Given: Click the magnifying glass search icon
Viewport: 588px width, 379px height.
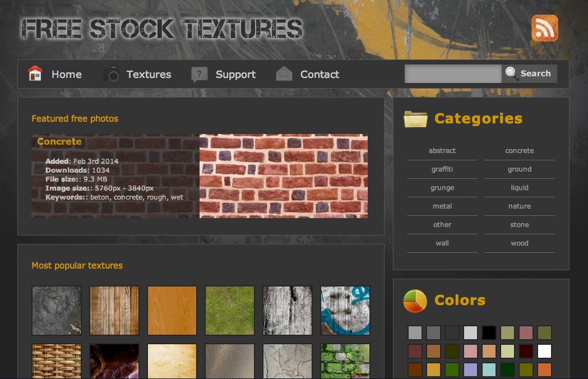Looking at the screenshot, I should tap(512, 73).
